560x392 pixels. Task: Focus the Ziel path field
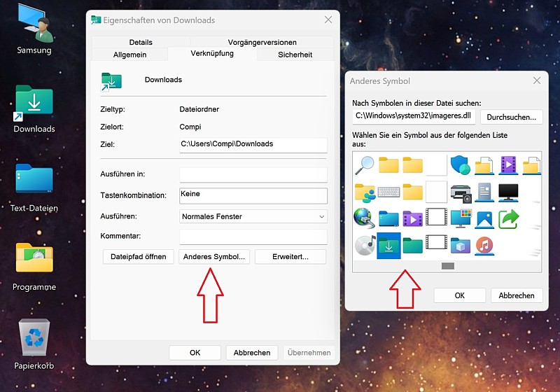pyautogui.click(x=253, y=145)
